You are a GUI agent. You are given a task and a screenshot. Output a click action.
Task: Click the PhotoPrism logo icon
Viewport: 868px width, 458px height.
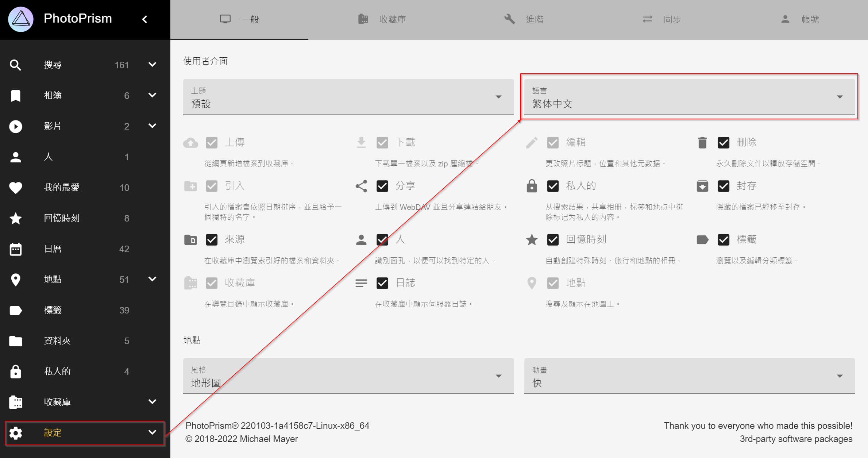21,19
